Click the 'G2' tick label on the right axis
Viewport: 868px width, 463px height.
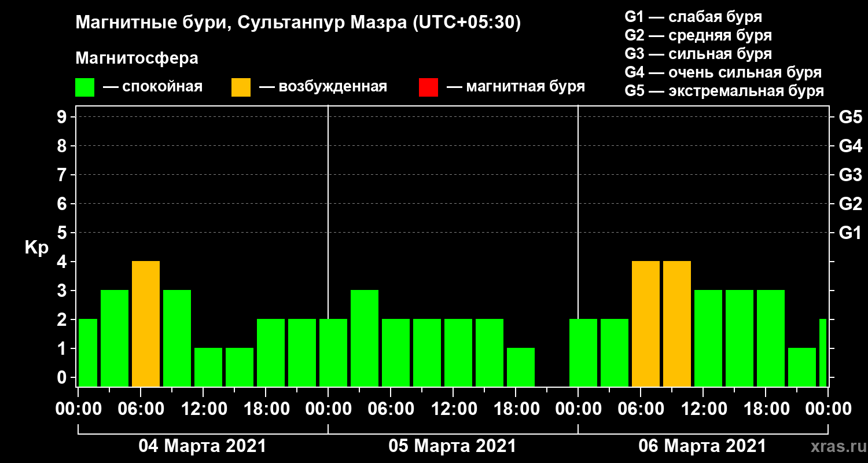(851, 204)
